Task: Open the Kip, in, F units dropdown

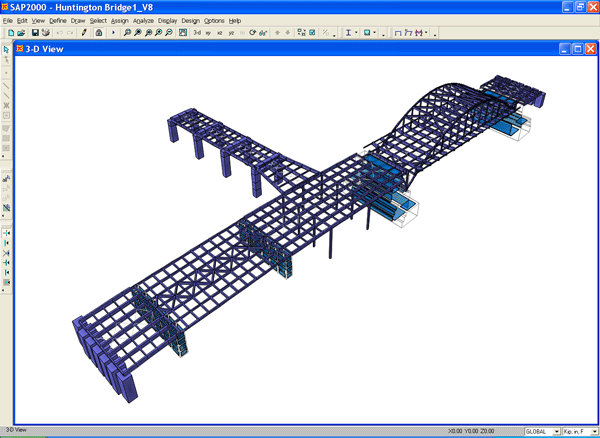Action: click(580, 431)
